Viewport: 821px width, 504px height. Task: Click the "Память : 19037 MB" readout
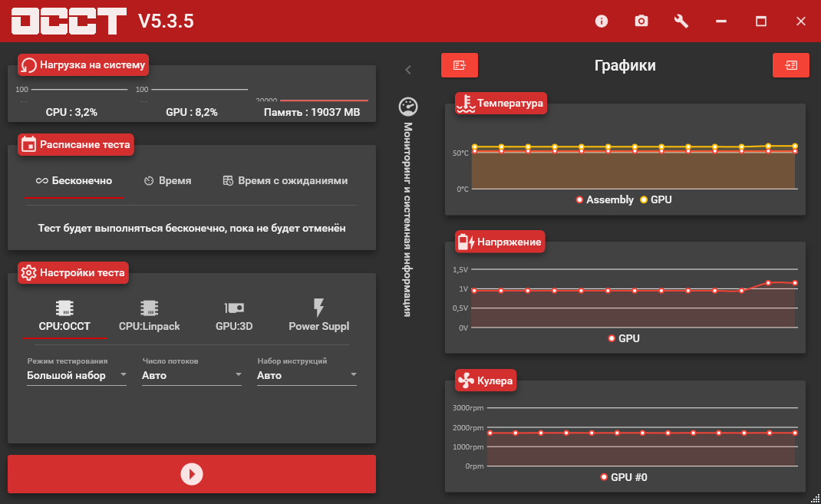click(312, 112)
